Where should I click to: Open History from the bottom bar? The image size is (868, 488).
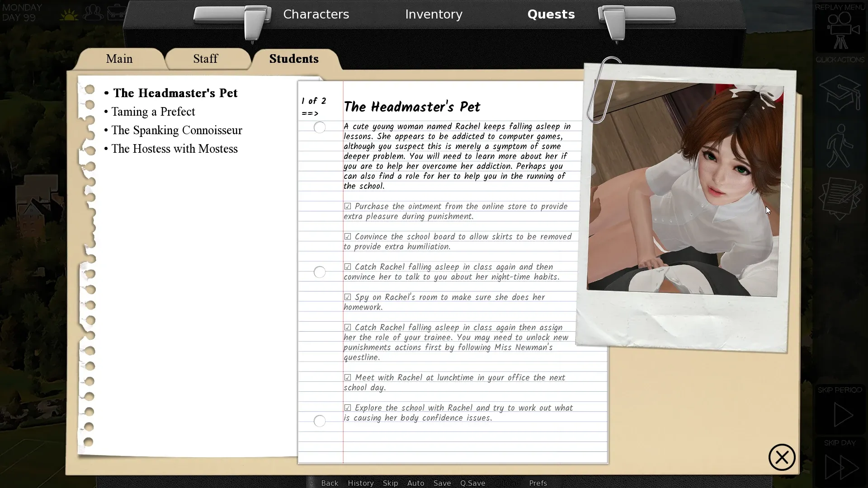coord(361,483)
